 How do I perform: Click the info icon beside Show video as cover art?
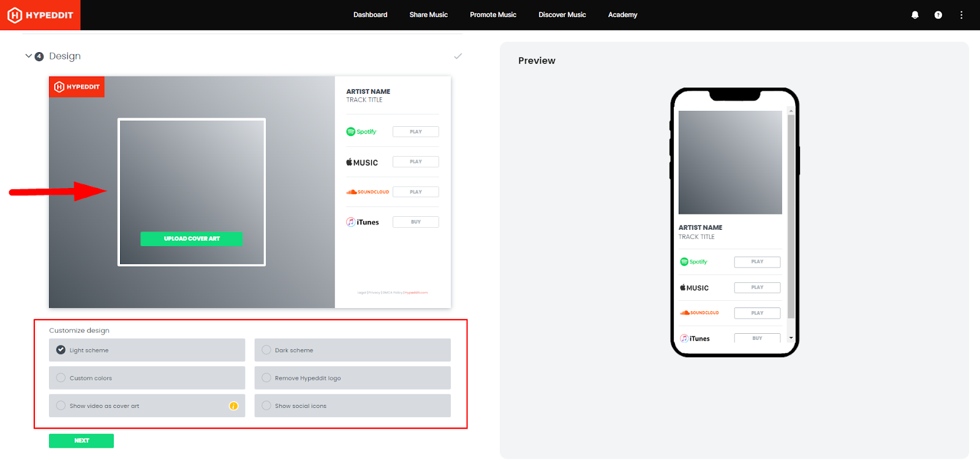point(233,405)
